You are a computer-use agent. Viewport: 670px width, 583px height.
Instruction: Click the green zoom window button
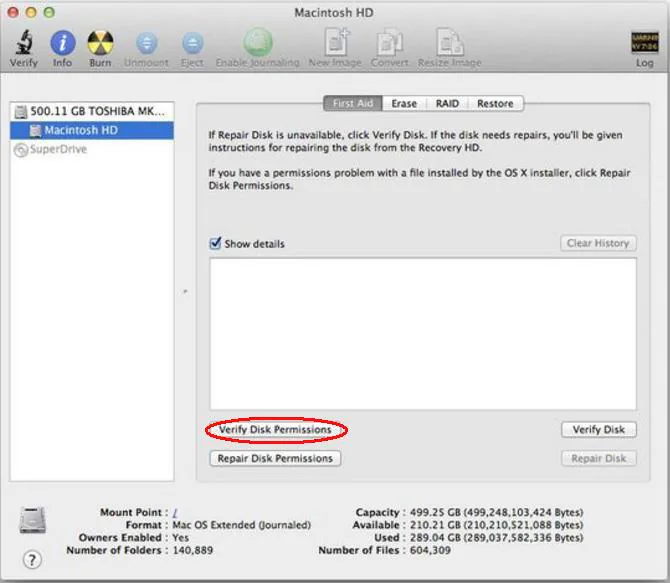pyautogui.click(x=50, y=12)
